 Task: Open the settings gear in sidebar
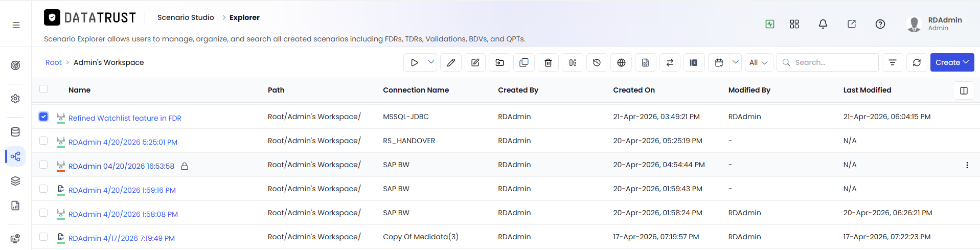[15, 99]
